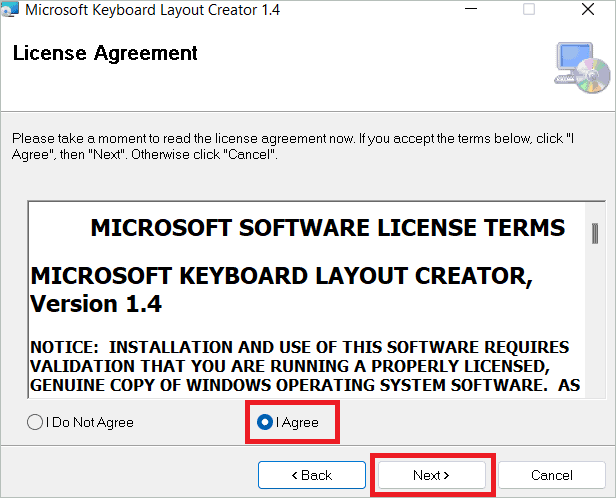Viewport: 616px width, 498px height.
Task: Click the MICROSOFT SOFTWARE LICENSE TERMS heading
Action: click(x=328, y=228)
